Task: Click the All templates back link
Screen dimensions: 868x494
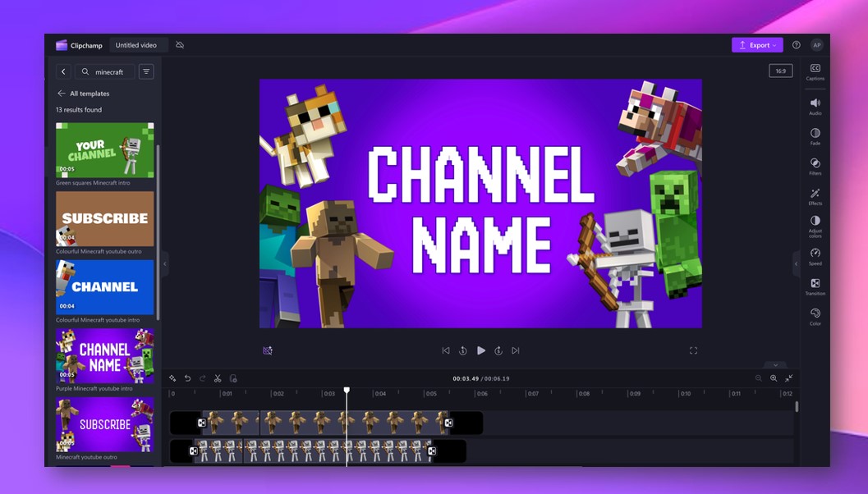Action: coord(83,94)
